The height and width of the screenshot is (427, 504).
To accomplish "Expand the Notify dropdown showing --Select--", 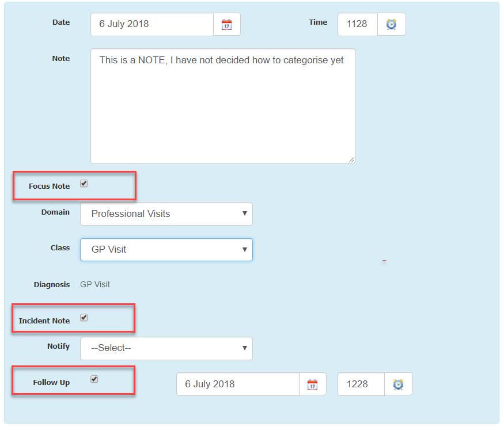I will tap(166, 348).
